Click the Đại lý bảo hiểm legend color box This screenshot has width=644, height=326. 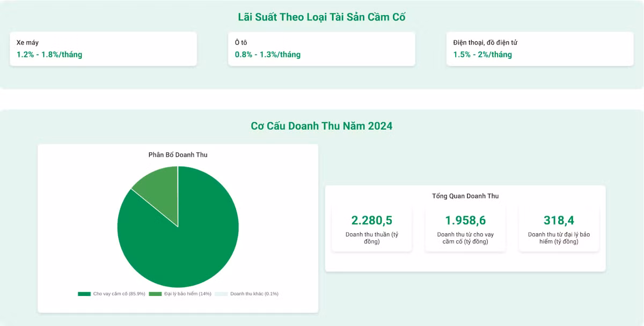tap(155, 294)
